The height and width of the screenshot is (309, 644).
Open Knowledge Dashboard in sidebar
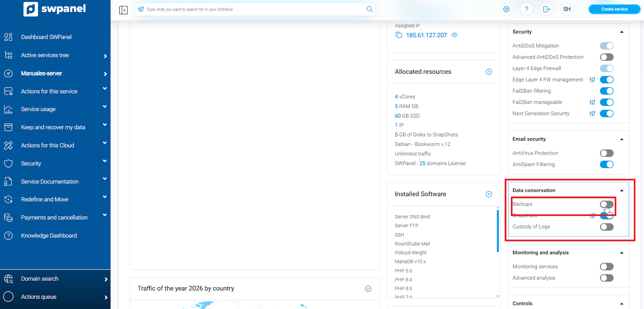(49, 236)
